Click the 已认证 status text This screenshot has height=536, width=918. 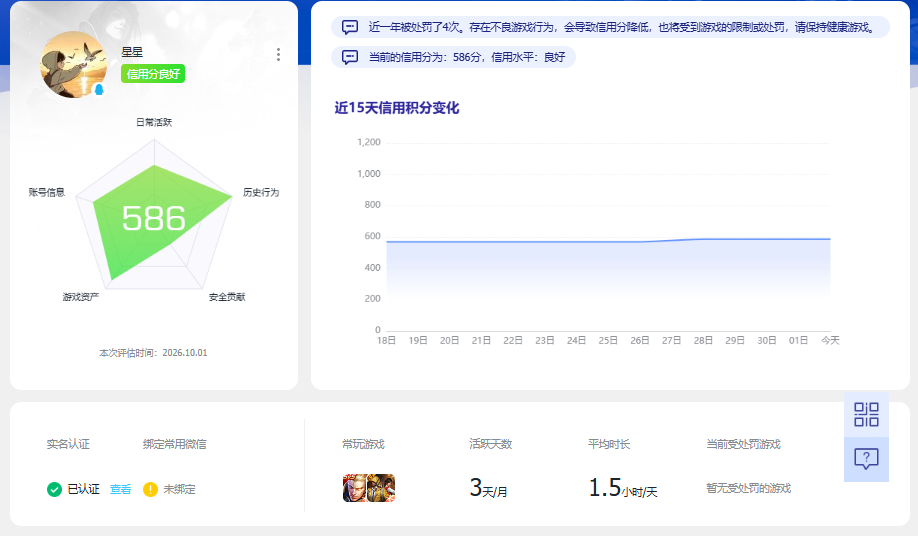[84, 489]
